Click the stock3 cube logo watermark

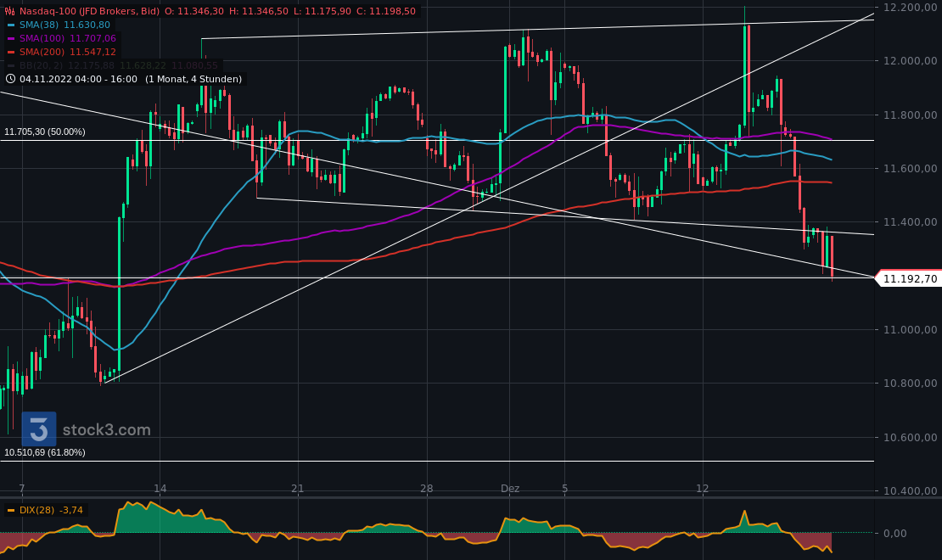pyautogui.click(x=37, y=429)
